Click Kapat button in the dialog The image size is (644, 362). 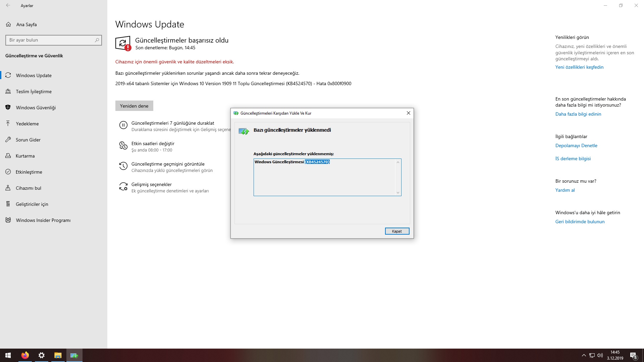[397, 231]
